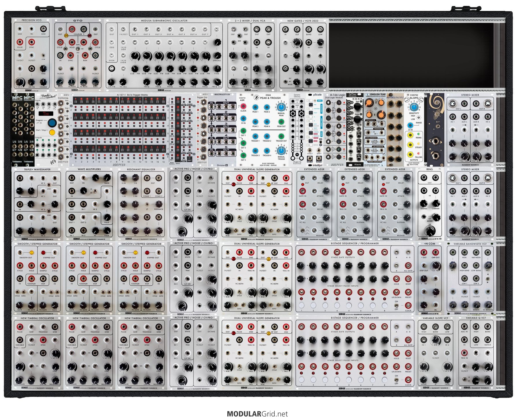
Task: Click the PULSE jack on Precision VCO
Action: 20,42
